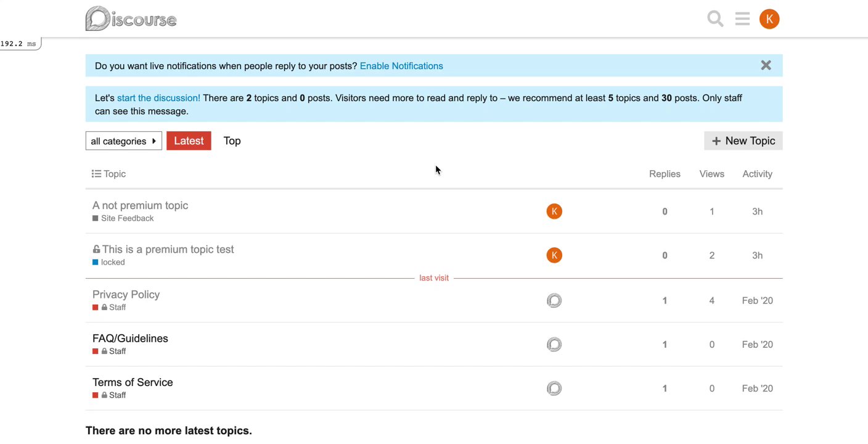Sort topics by Replies column header

[x=665, y=174]
